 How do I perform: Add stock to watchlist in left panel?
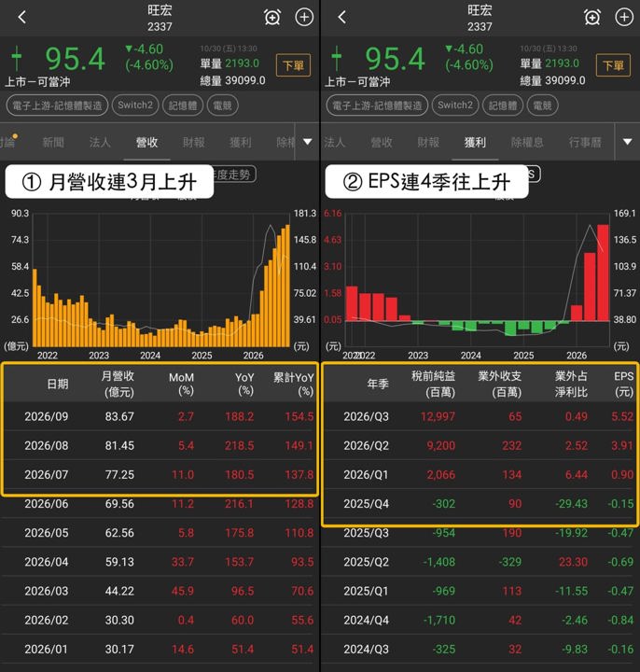(x=304, y=17)
